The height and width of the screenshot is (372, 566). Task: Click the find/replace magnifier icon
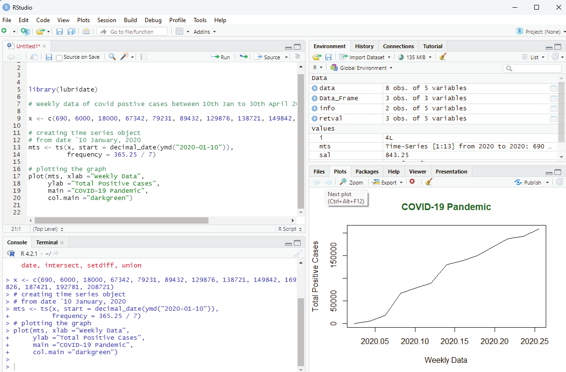coord(112,57)
